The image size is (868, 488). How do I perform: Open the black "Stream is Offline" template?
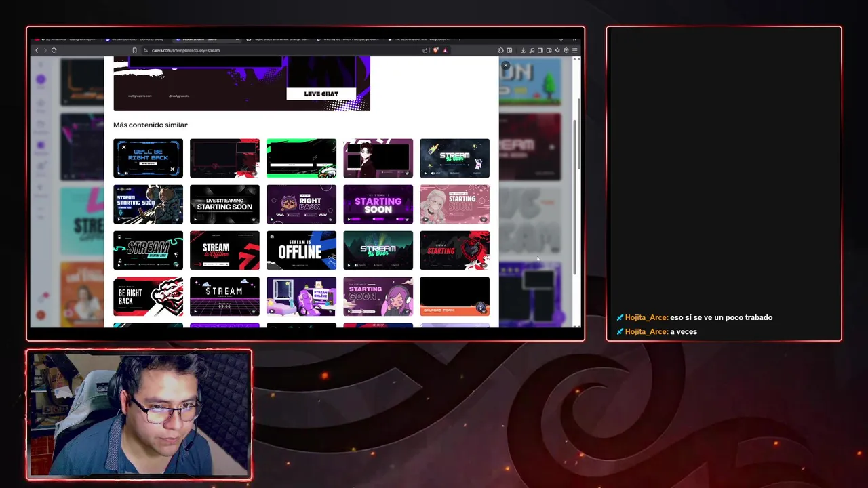point(301,250)
